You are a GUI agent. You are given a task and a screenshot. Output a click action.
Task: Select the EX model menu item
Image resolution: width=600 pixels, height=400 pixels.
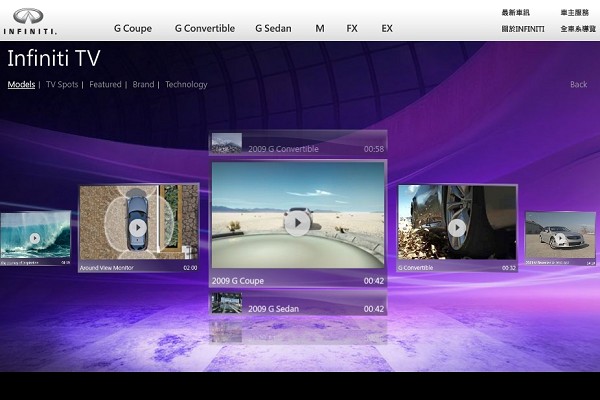pyautogui.click(x=387, y=29)
